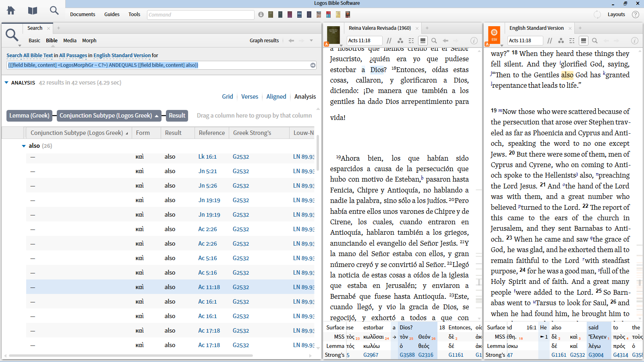644x362 pixels.
Task: Toggle inline interlinear in ESV panel
Action: tap(572, 41)
